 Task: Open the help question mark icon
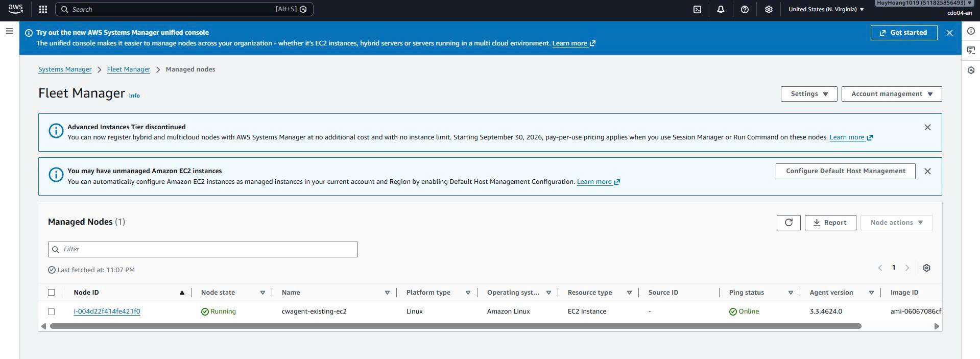[x=745, y=9]
